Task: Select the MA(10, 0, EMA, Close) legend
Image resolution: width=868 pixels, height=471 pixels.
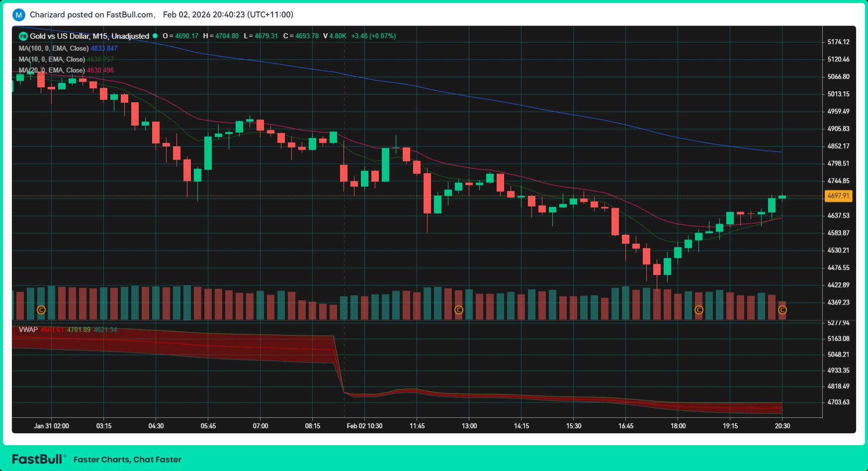Action: coord(52,59)
